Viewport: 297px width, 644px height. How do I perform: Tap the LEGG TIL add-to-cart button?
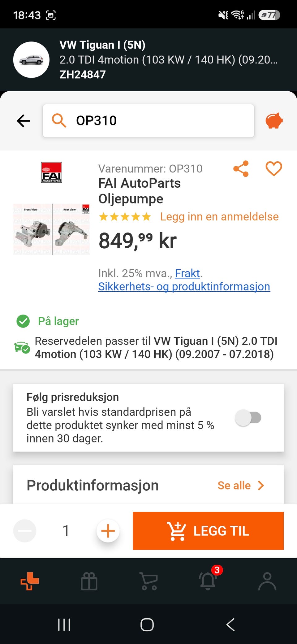[x=208, y=531]
